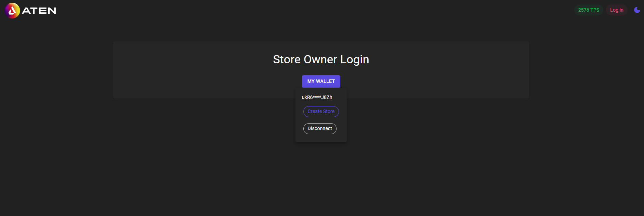Open the MY WALLET dropdown button
644x216 pixels.
pos(321,81)
